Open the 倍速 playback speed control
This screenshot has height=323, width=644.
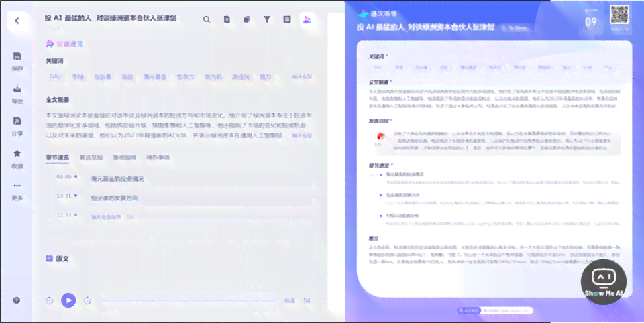coord(290,301)
